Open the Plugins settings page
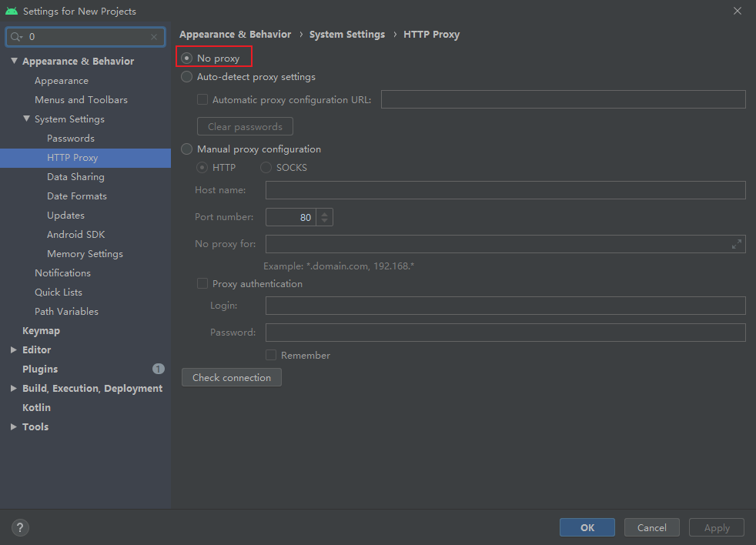Screen dimensions: 756x545 [x=40, y=369]
